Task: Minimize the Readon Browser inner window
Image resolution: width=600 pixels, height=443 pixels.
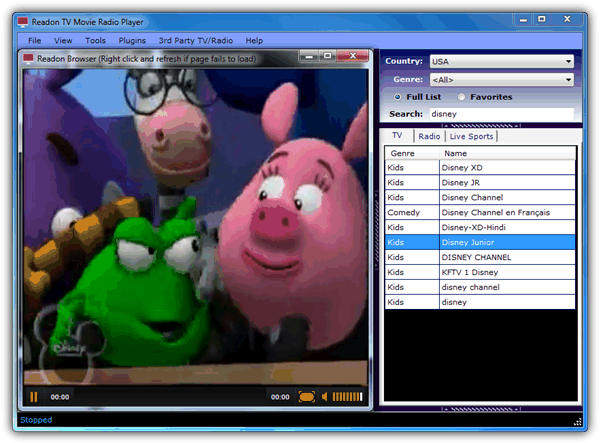Action: (309, 56)
